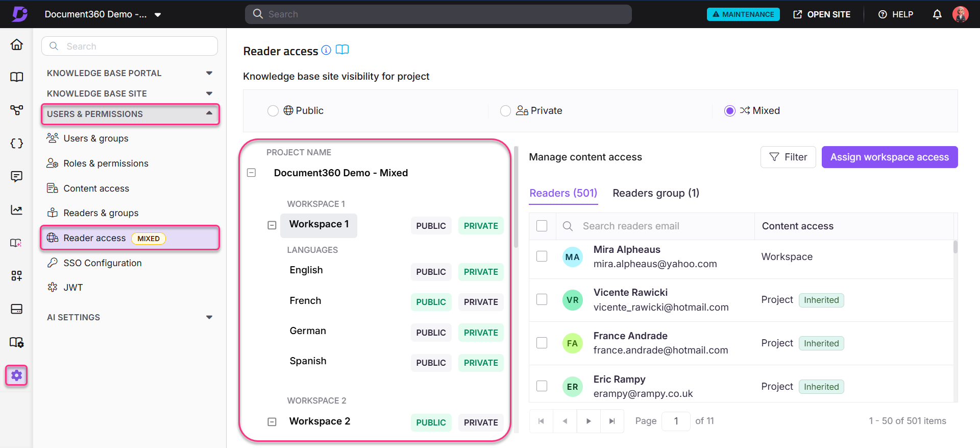Viewport: 980px width, 448px height.
Task: Open the Feedback comment icon in rail
Action: (17, 177)
